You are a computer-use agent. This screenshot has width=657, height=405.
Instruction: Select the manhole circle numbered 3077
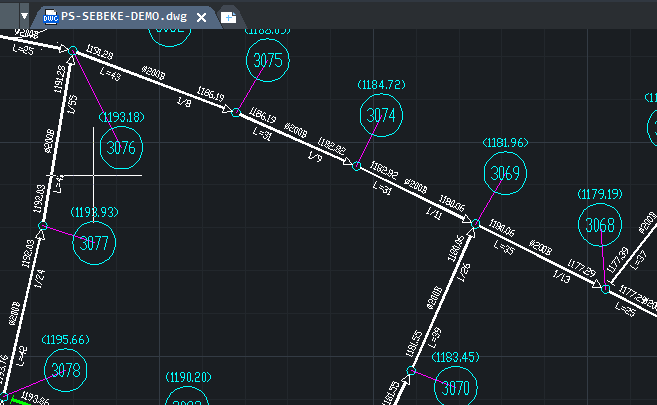(x=95, y=243)
